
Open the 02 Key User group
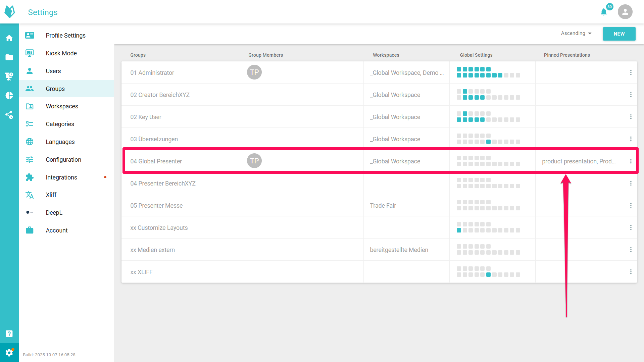tap(146, 117)
